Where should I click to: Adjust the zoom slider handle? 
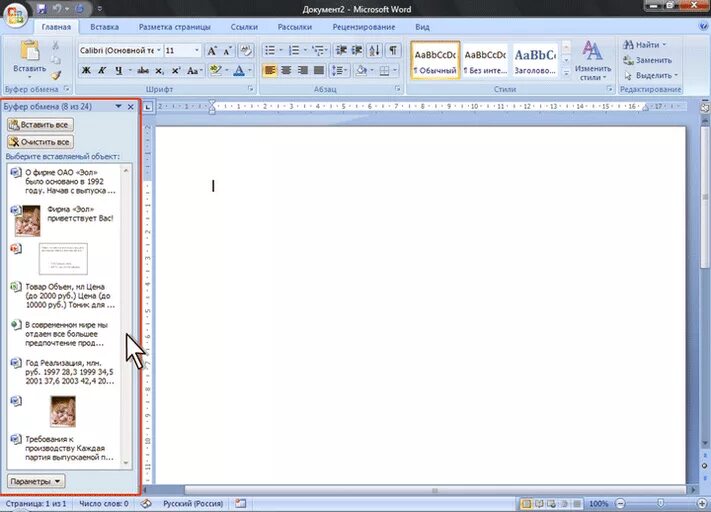pyautogui.click(x=660, y=503)
